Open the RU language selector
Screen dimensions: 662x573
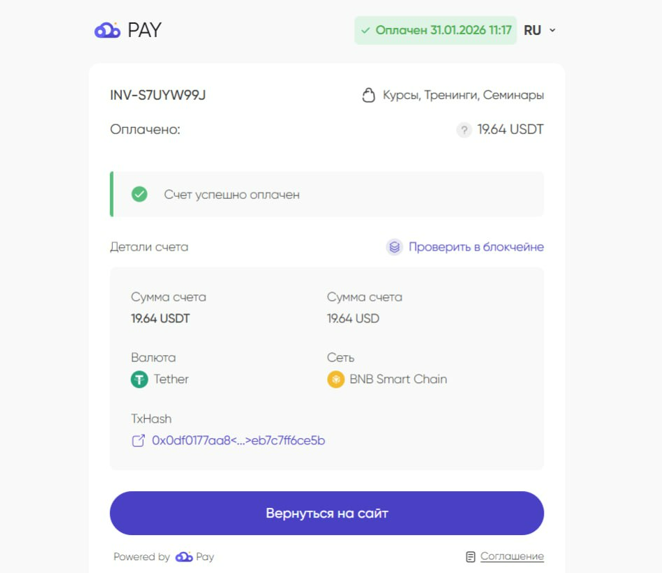pyautogui.click(x=540, y=30)
